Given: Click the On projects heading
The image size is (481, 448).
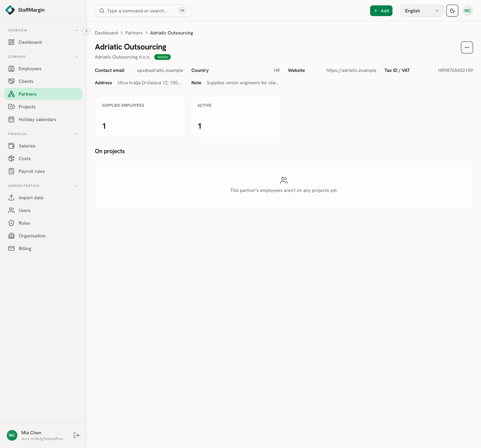Looking at the screenshot, I should [110, 151].
